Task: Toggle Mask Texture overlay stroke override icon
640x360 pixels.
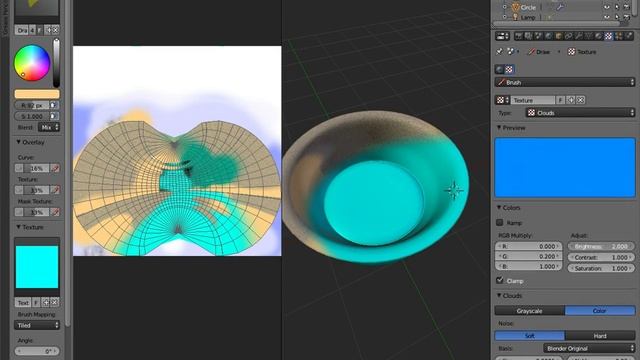Action: [x=56, y=212]
